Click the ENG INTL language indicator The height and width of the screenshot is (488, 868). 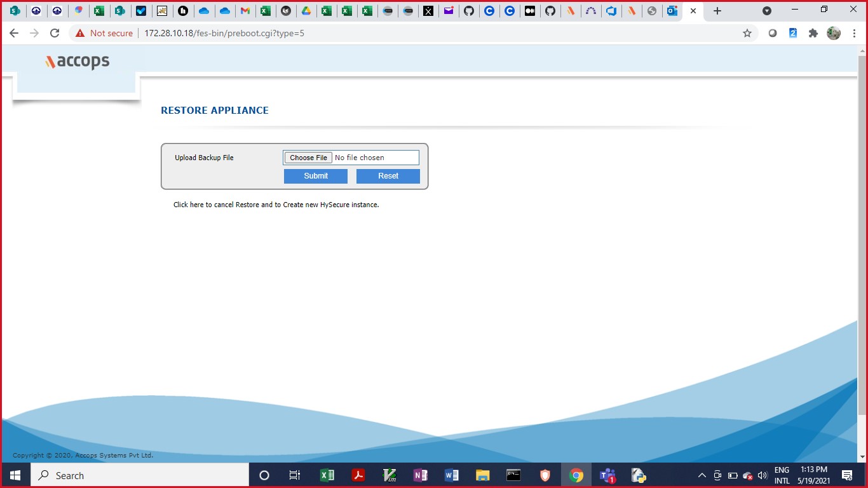(x=782, y=475)
